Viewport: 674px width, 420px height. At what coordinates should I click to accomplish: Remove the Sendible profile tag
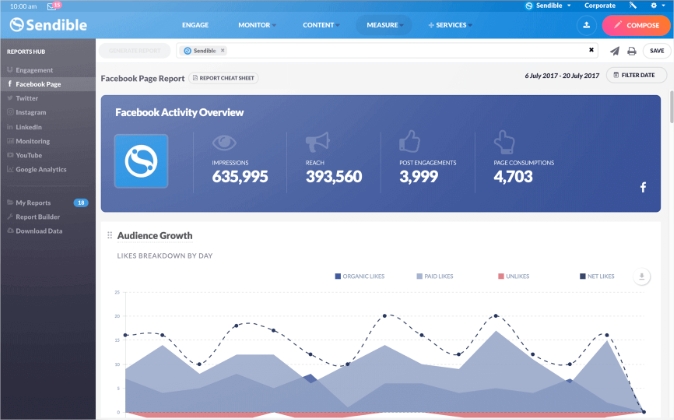223,50
